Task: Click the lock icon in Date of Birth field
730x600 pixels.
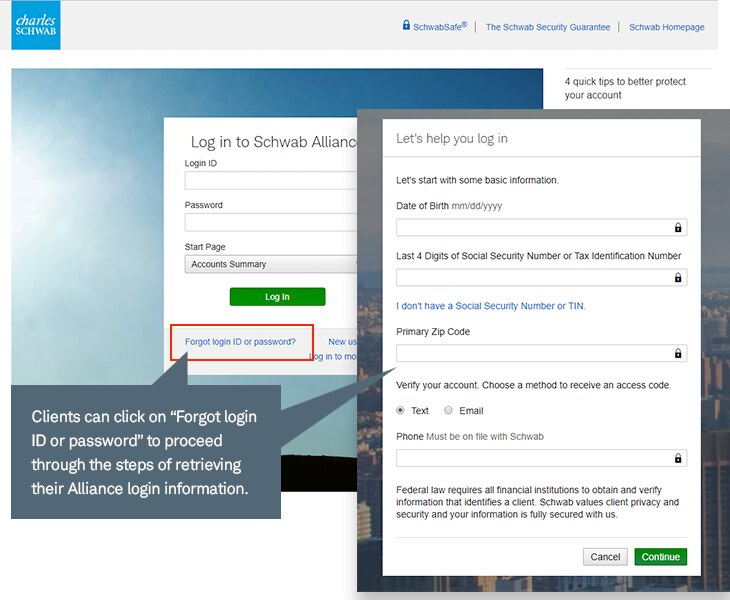Action: (678, 228)
